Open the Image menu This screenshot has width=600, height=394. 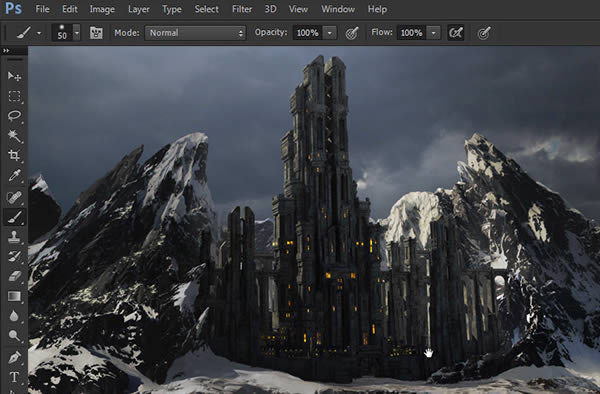pos(102,9)
